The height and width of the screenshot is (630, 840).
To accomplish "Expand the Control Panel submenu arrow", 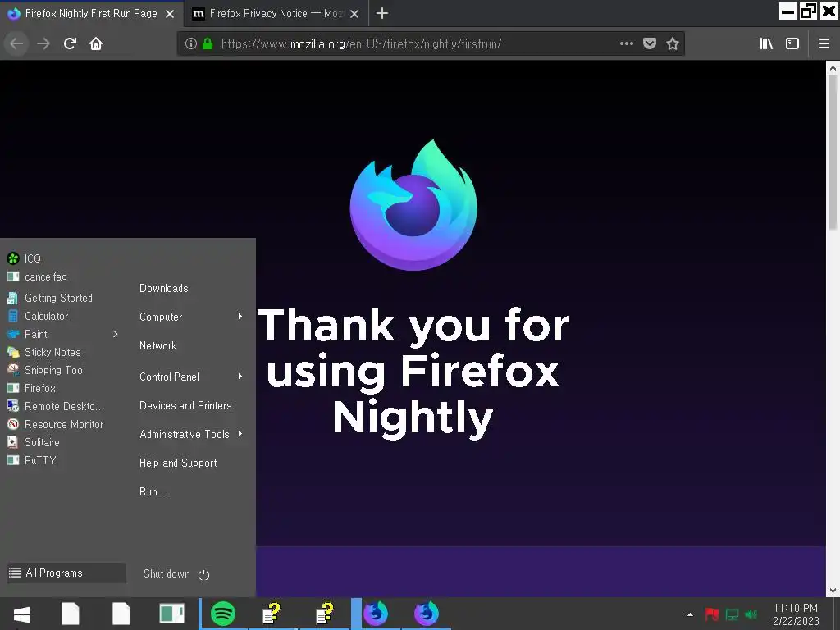I will tap(240, 377).
